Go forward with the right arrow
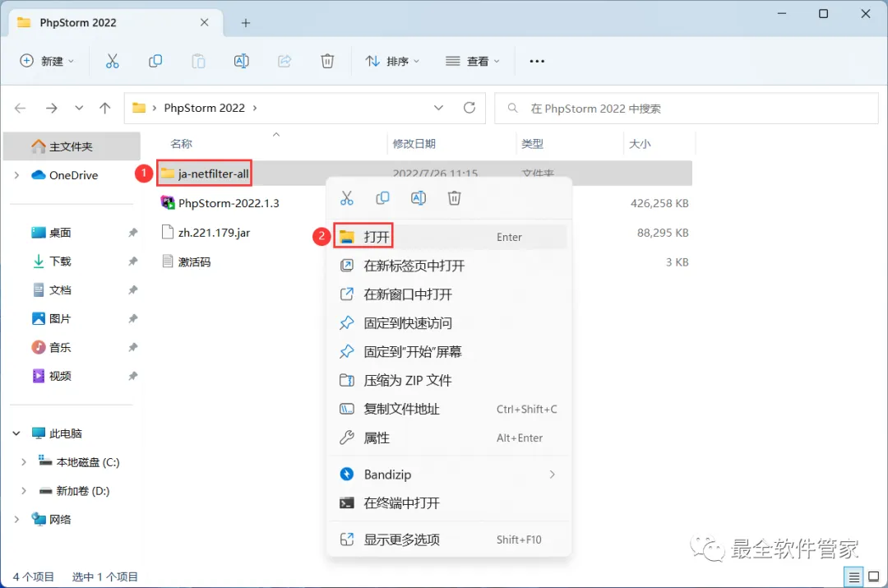888x588 pixels. (52, 109)
